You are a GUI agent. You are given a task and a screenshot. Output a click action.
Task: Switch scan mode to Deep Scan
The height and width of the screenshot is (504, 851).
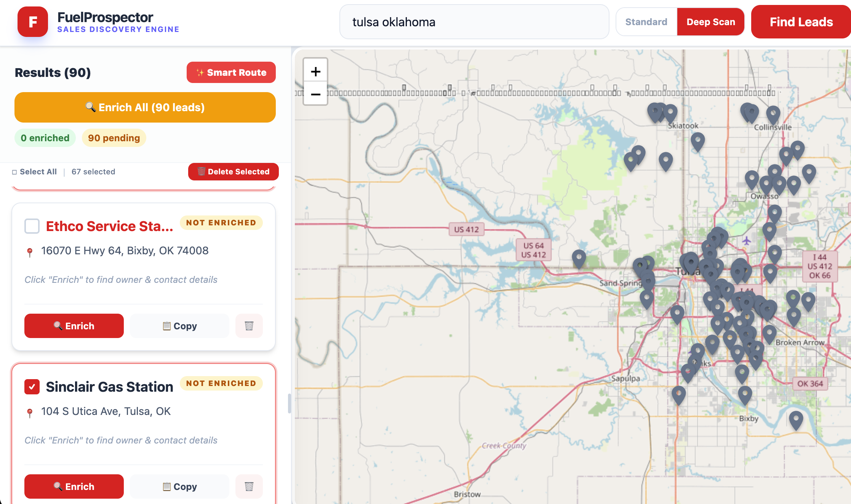pyautogui.click(x=711, y=22)
